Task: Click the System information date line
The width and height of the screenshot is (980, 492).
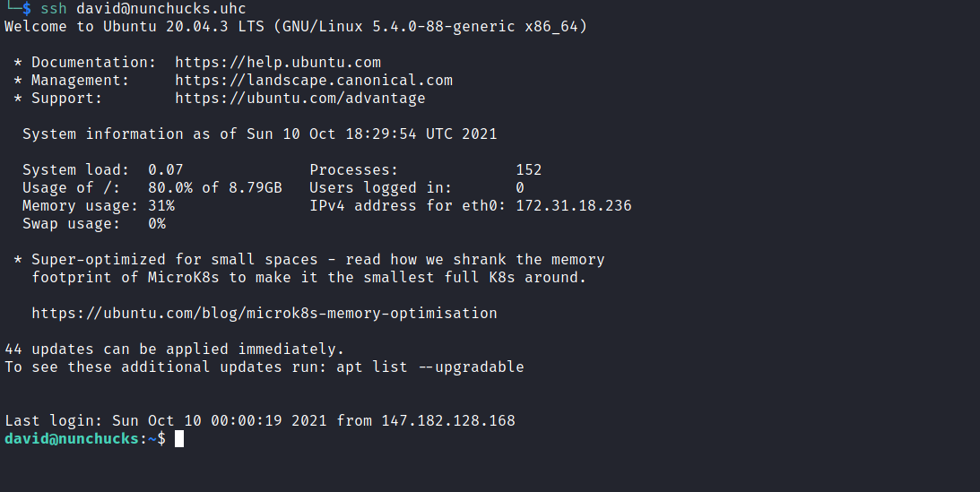Action: (x=260, y=134)
